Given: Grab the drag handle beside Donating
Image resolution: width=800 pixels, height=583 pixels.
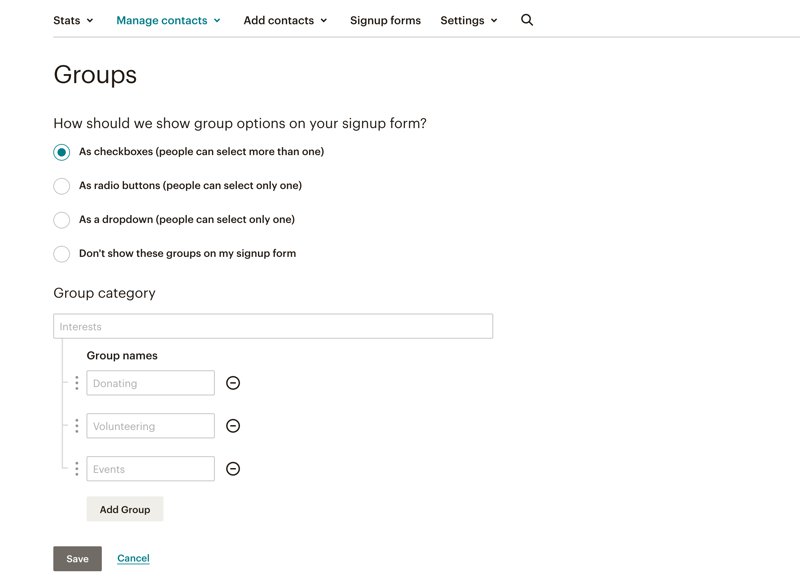Looking at the screenshot, I should [77, 383].
